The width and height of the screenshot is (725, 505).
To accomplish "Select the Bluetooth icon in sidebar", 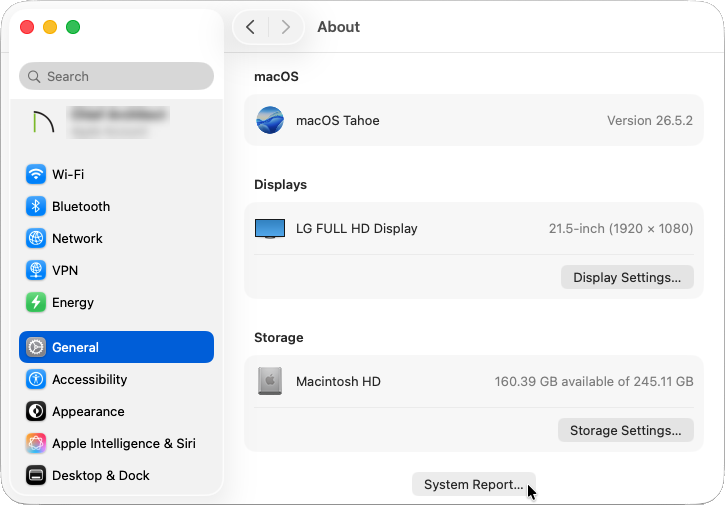I will 36,206.
